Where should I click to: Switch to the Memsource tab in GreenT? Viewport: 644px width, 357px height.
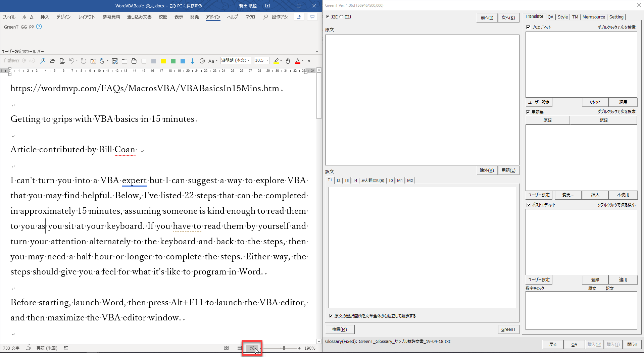593,17
